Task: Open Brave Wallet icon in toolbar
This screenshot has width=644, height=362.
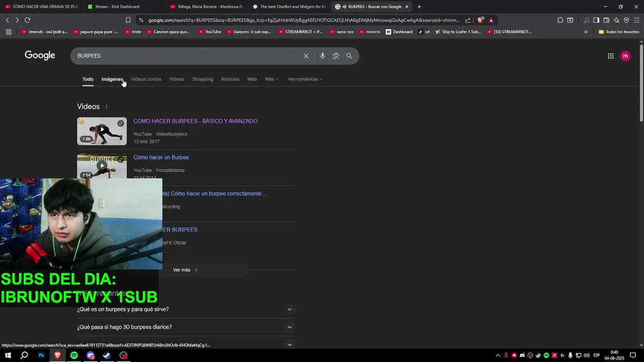Action: (x=606, y=20)
